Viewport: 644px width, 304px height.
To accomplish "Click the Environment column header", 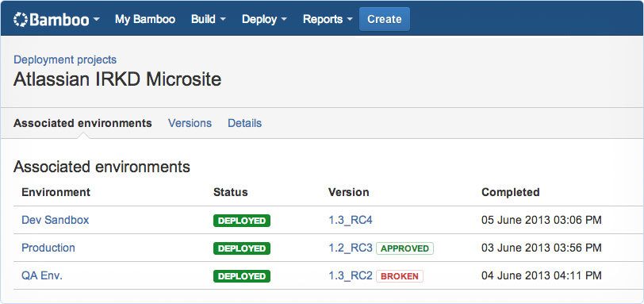I will pyautogui.click(x=56, y=192).
